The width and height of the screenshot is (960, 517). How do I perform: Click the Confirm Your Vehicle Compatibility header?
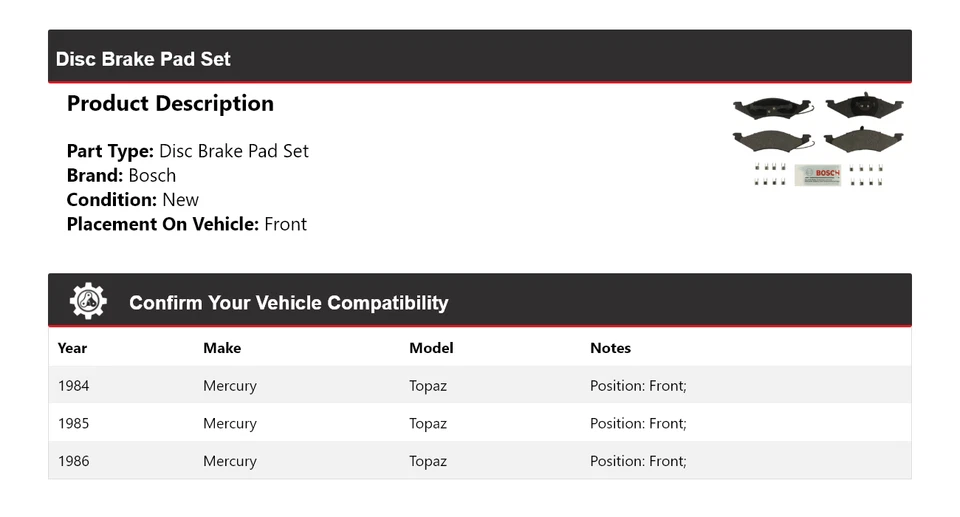coord(288,303)
